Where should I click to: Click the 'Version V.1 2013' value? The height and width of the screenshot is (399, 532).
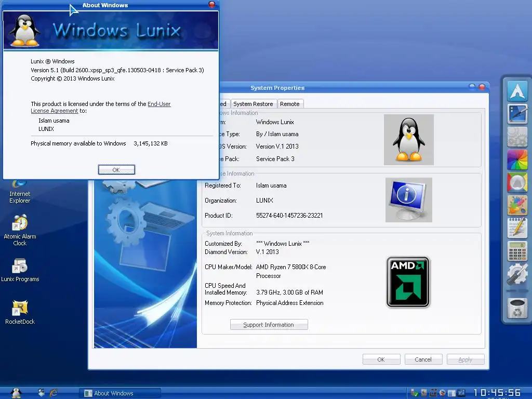[277, 147]
